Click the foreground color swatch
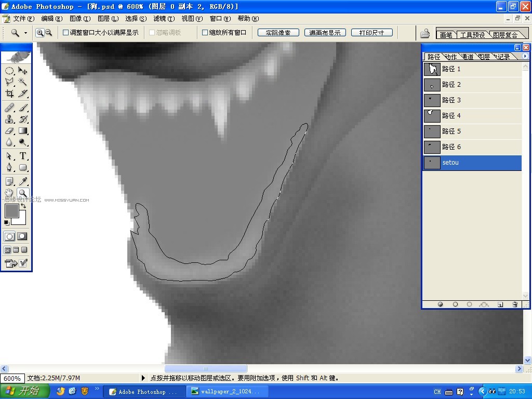 pos(11,211)
